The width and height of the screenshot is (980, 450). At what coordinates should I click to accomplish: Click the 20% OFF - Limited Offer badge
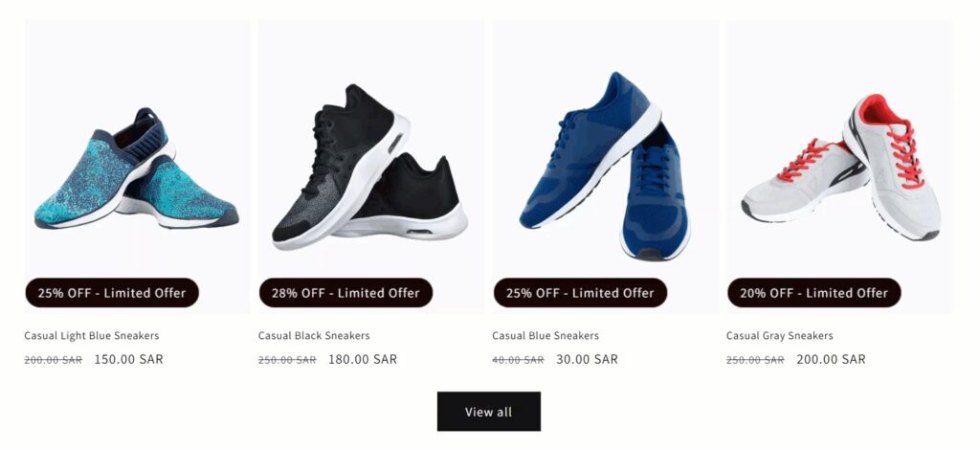(x=813, y=293)
